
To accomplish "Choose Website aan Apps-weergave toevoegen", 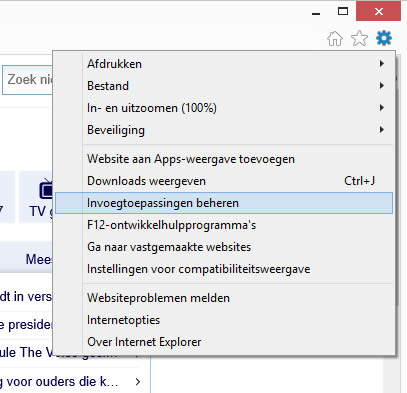I will point(224,159).
